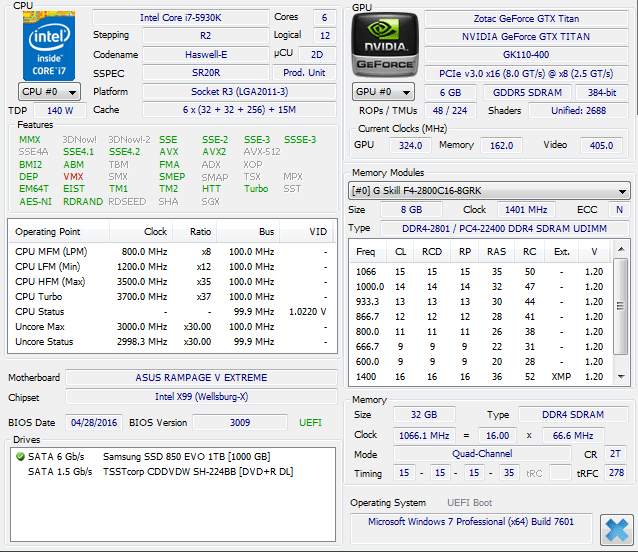Click the AVX2 feature label

click(x=214, y=152)
